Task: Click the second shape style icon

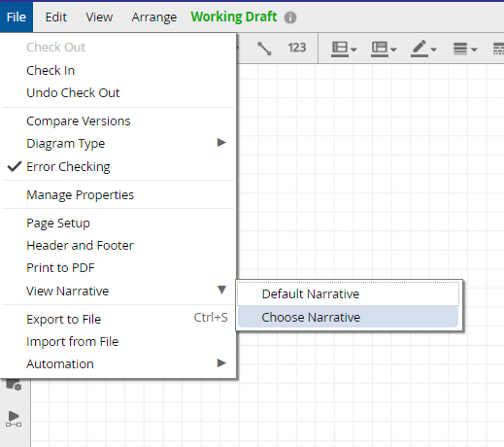Action: [x=380, y=49]
